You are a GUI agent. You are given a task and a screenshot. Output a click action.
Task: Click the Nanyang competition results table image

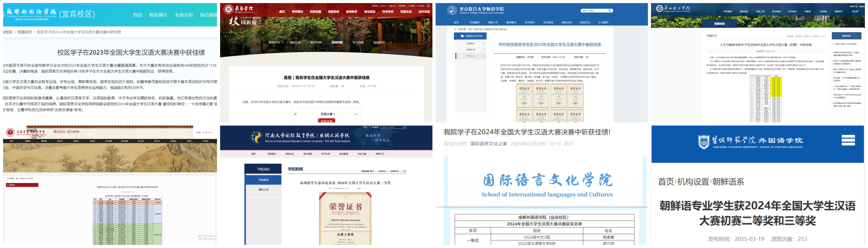(x=127, y=220)
